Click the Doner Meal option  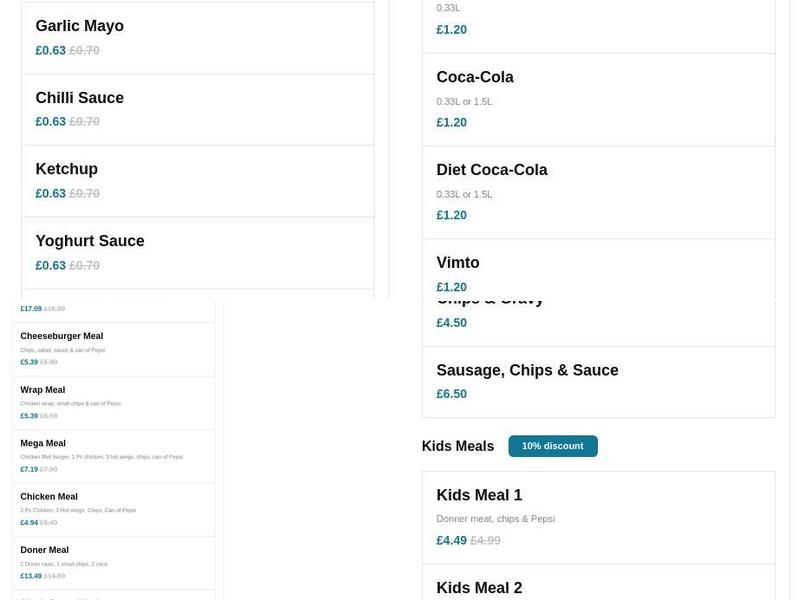pos(44,549)
